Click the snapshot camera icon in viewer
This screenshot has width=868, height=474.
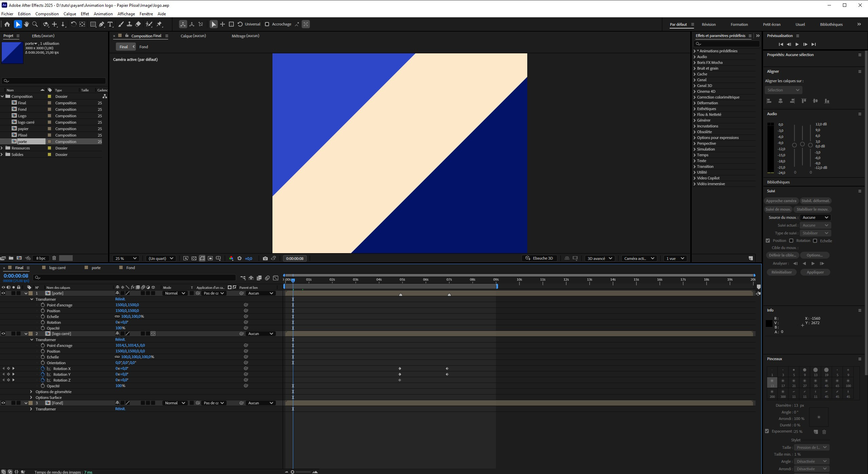point(265,259)
